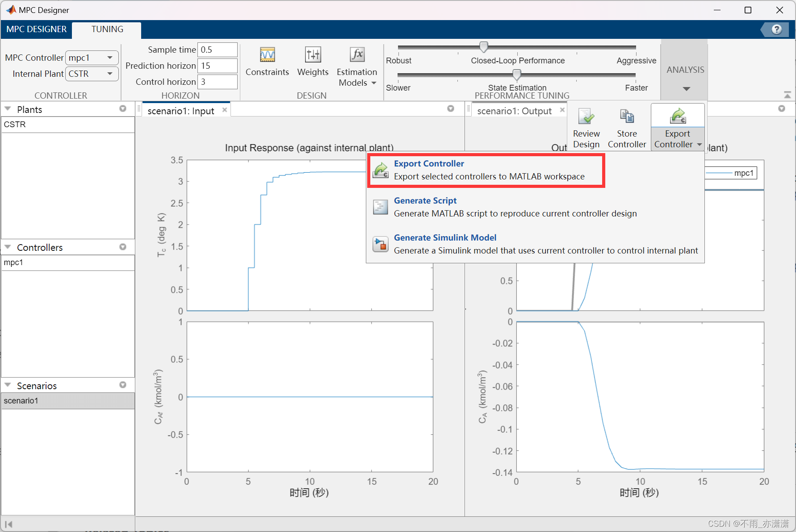Select Generate Simulink Model menu entry
This screenshot has width=796, height=532.
point(535,244)
